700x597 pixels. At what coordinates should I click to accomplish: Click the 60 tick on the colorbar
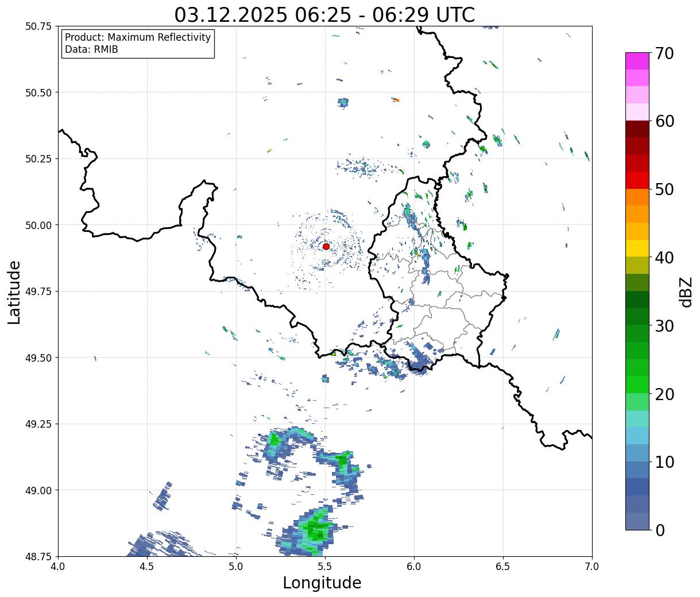click(x=664, y=121)
